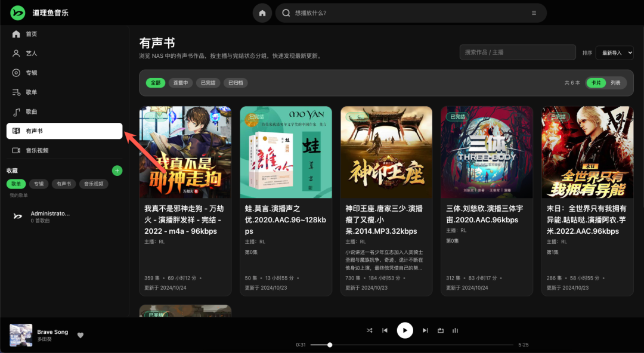Toggle shuffle playback icon

369,330
